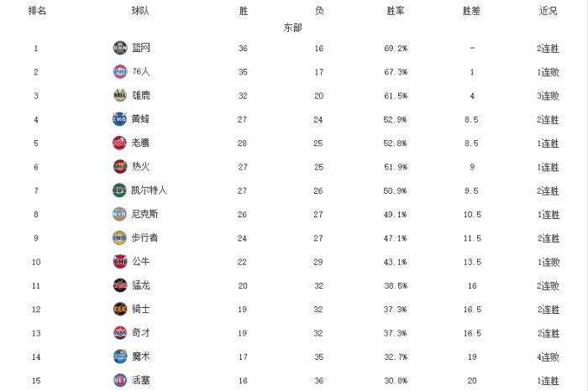588x391 pixels.
Task: Click the 黄蜂 team logo icon
Action: pyautogui.click(x=119, y=119)
